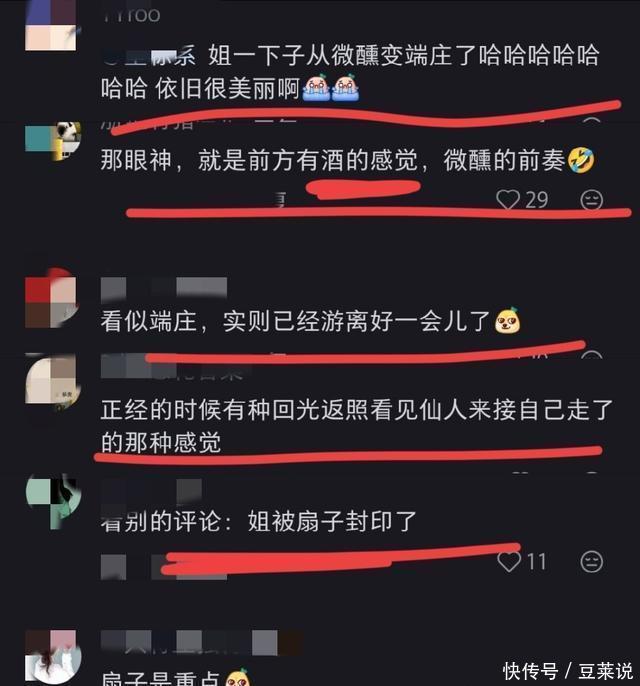The width and height of the screenshot is (640, 686).
Task: Select comment about 回光返照看见仙人
Action: click(x=357, y=426)
